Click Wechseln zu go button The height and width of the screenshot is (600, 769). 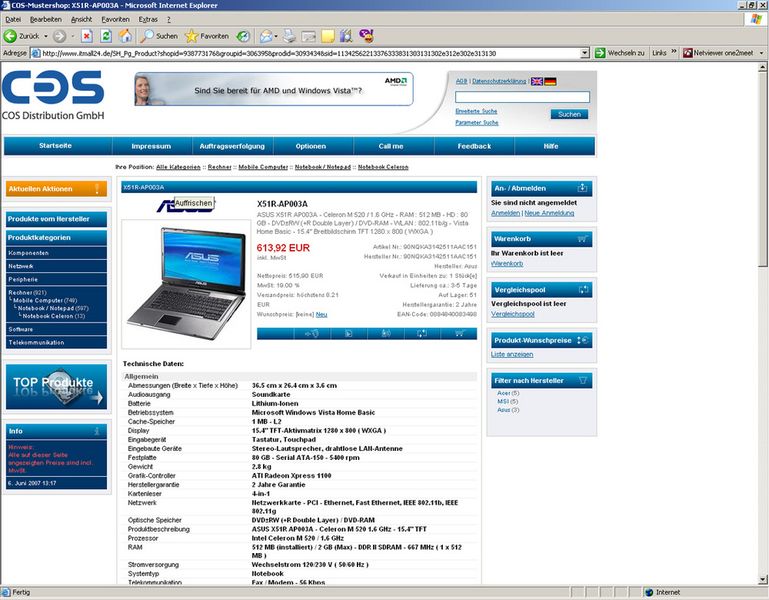(x=620, y=52)
